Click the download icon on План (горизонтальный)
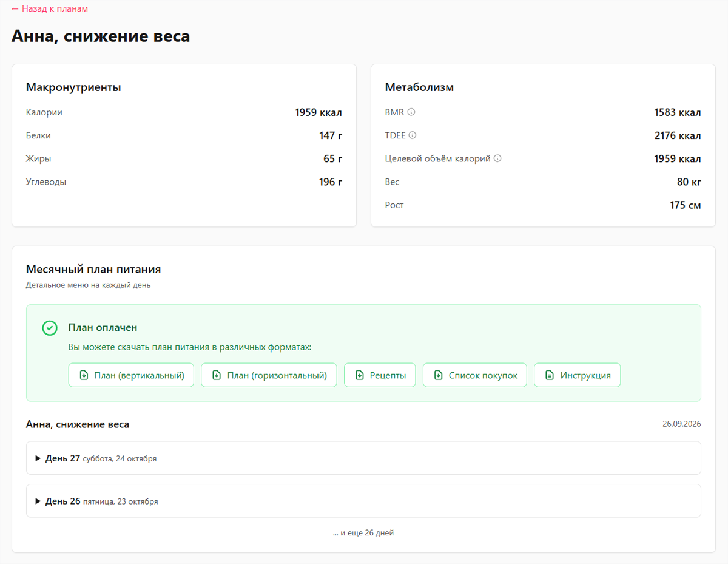 point(217,375)
